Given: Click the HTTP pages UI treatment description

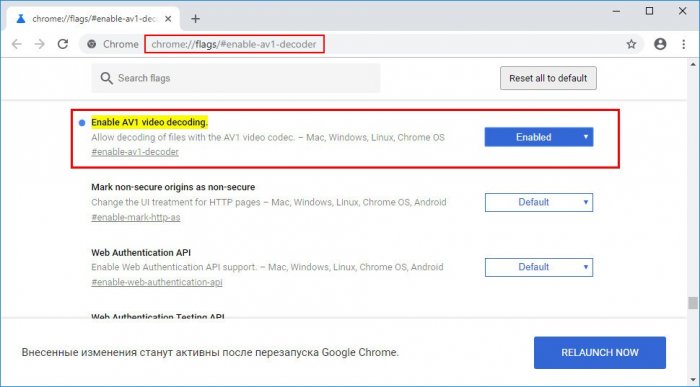Looking at the screenshot, I should tap(269, 202).
